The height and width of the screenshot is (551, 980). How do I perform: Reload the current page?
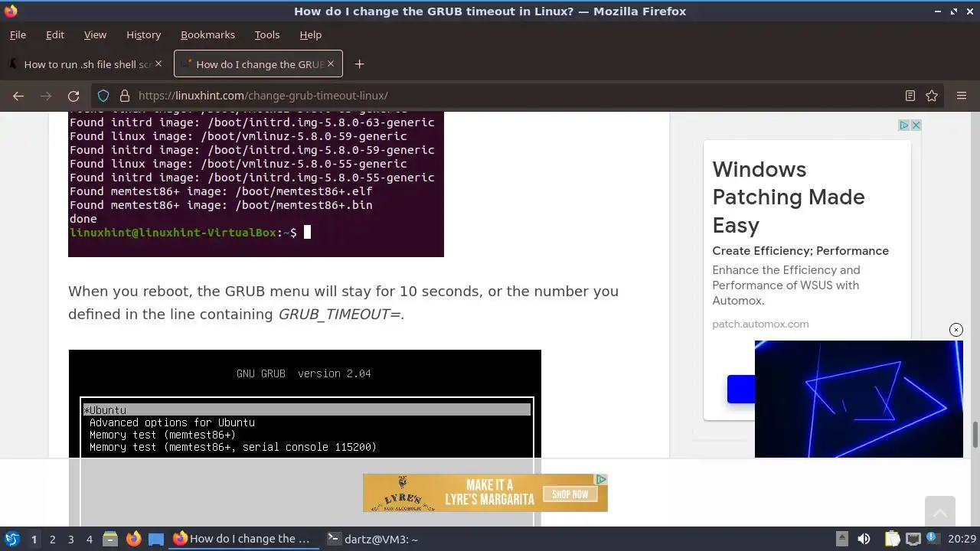73,96
